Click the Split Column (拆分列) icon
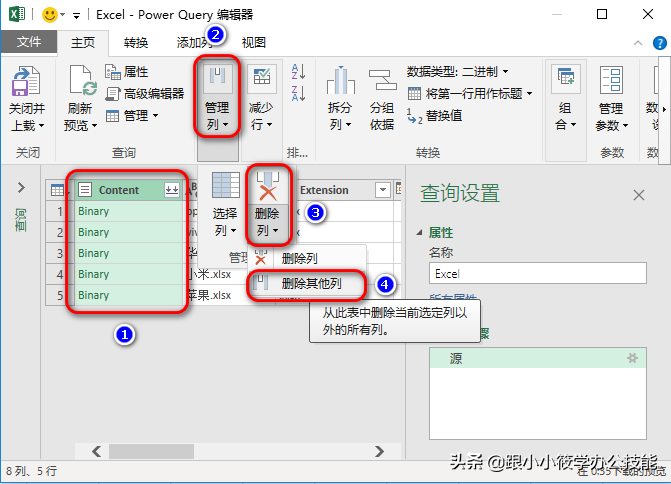 point(340,81)
